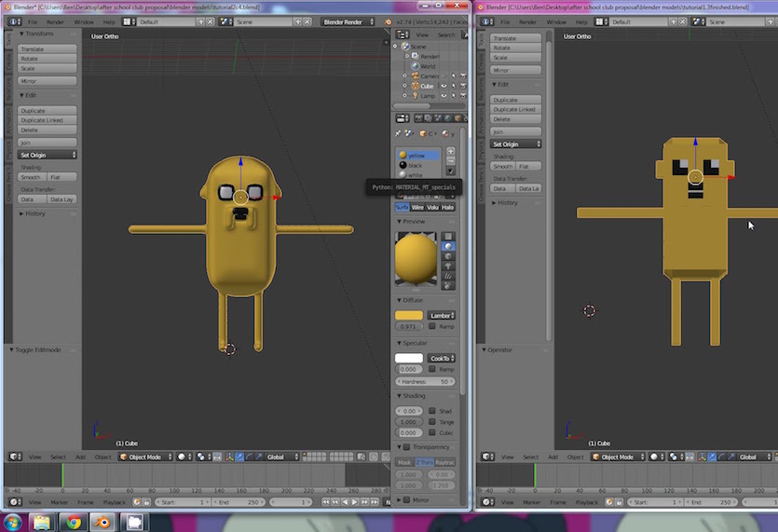This screenshot has height=532, width=778.
Task: Open Marker menu in the left timeline
Action: pos(59,502)
